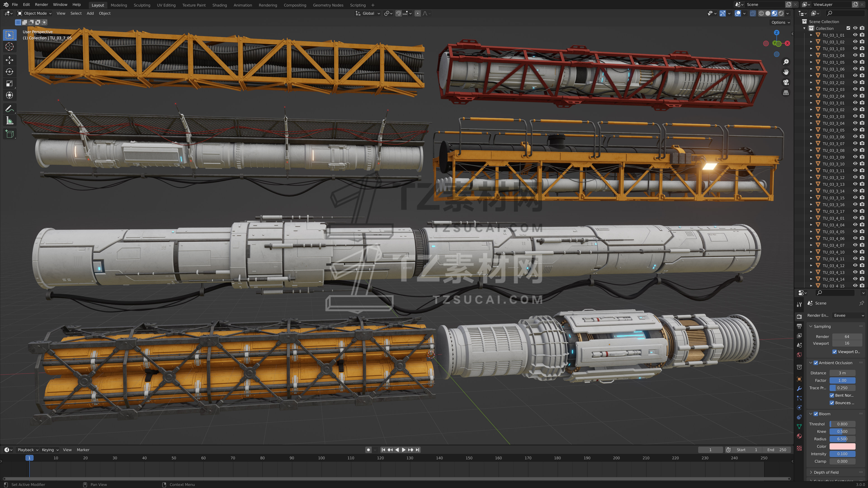Hide TU_03_1_03 with its eye icon

855,49
